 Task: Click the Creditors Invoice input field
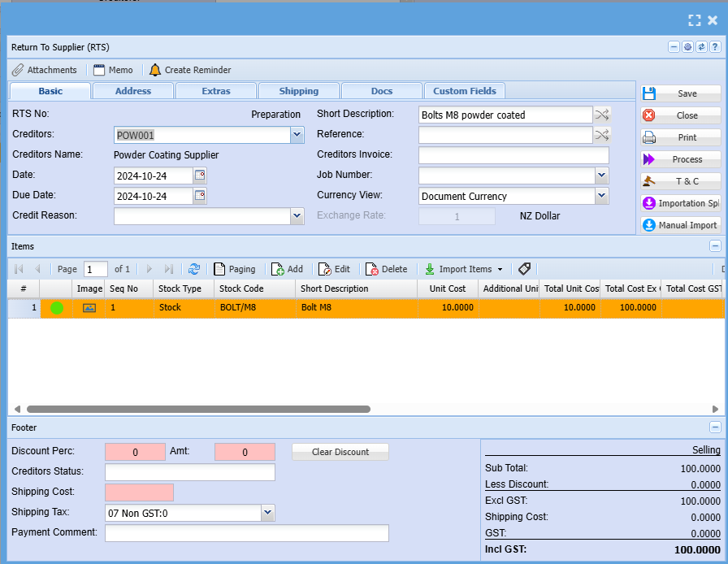(x=513, y=155)
